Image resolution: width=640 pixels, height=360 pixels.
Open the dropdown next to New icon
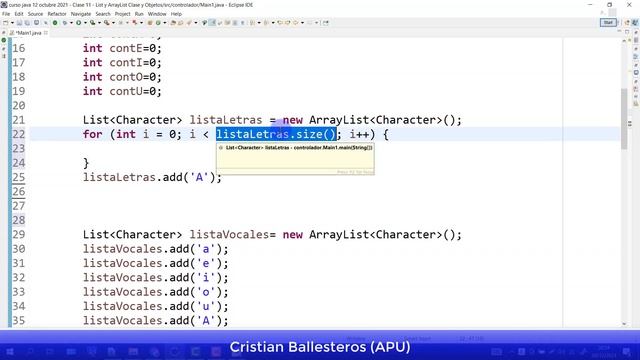[x=12, y=23]
